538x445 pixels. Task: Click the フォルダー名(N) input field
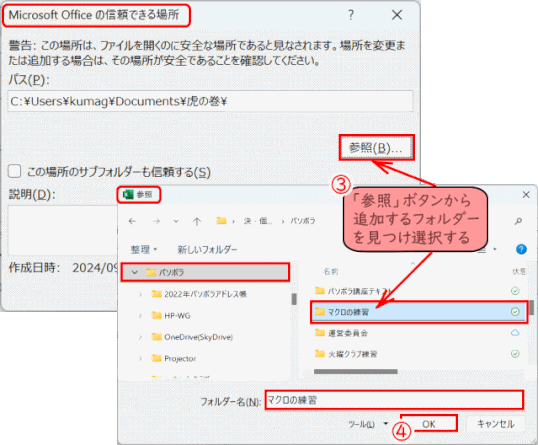tap(394, 400)
